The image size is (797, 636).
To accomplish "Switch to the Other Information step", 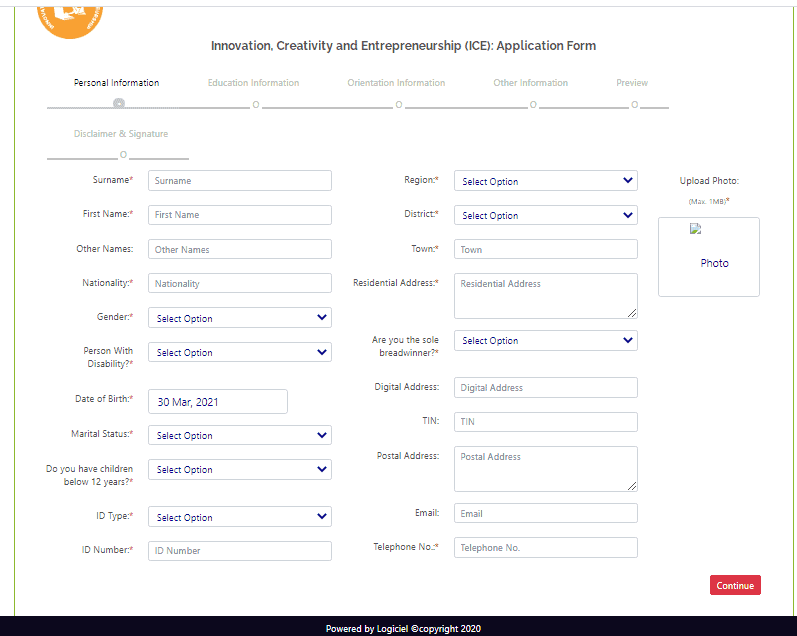I will (x=530, y=83).
